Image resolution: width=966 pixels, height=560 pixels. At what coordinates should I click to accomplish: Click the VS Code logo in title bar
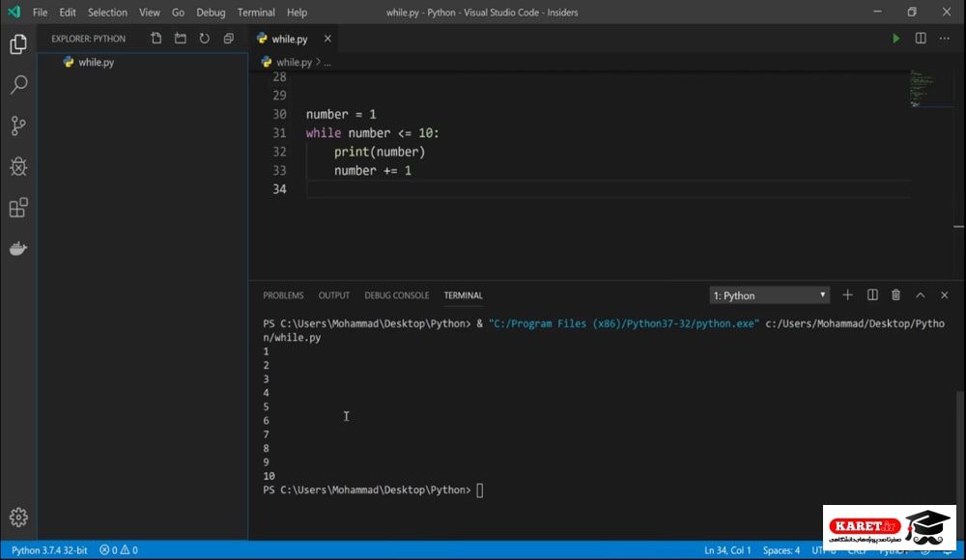click(x=14, y=12)
